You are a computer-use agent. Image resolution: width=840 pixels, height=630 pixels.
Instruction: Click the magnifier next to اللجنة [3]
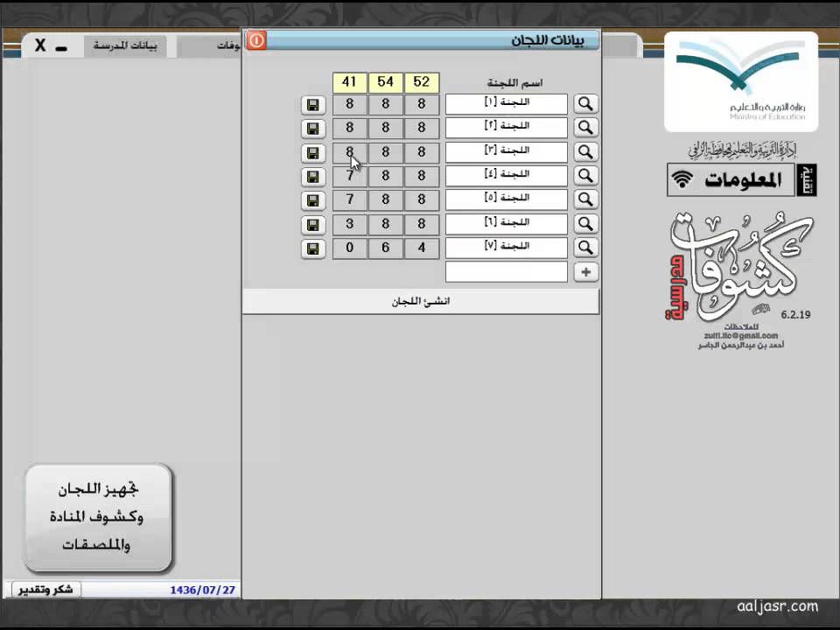tap(585, 152)
